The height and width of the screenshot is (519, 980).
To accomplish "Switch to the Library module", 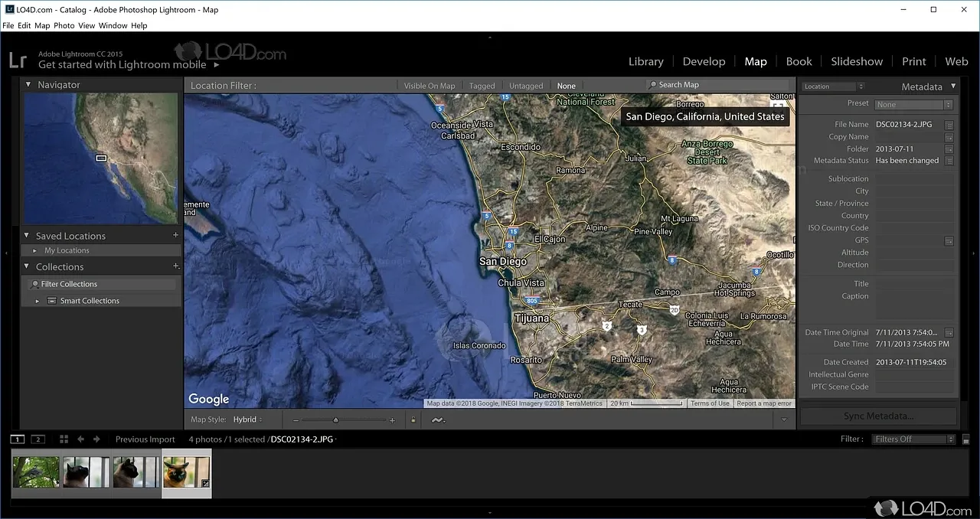I will [646, 61].
